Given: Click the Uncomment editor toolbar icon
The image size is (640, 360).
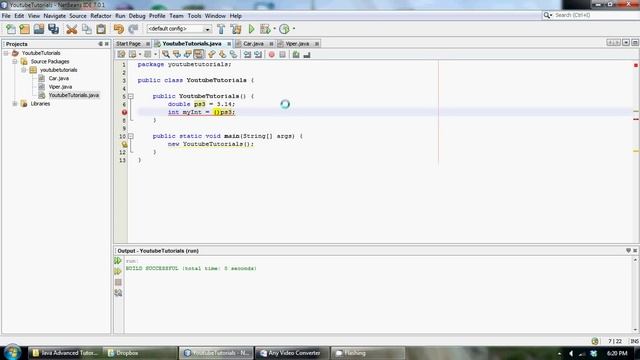Looking at the screenshot, I should click(307, 55).
